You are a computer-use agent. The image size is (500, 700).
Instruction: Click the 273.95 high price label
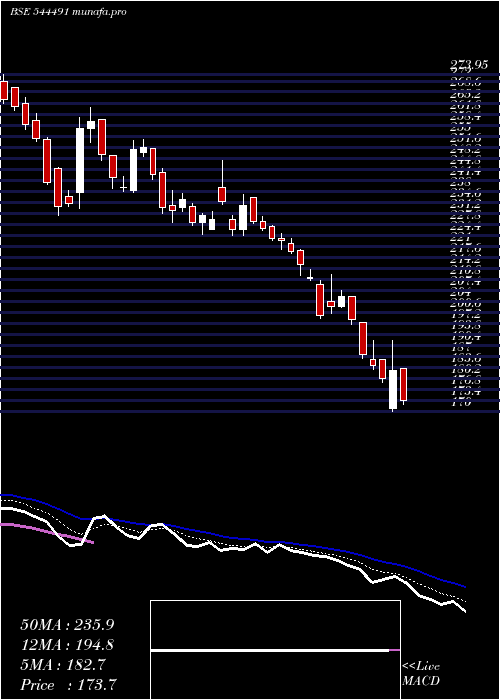469,66
